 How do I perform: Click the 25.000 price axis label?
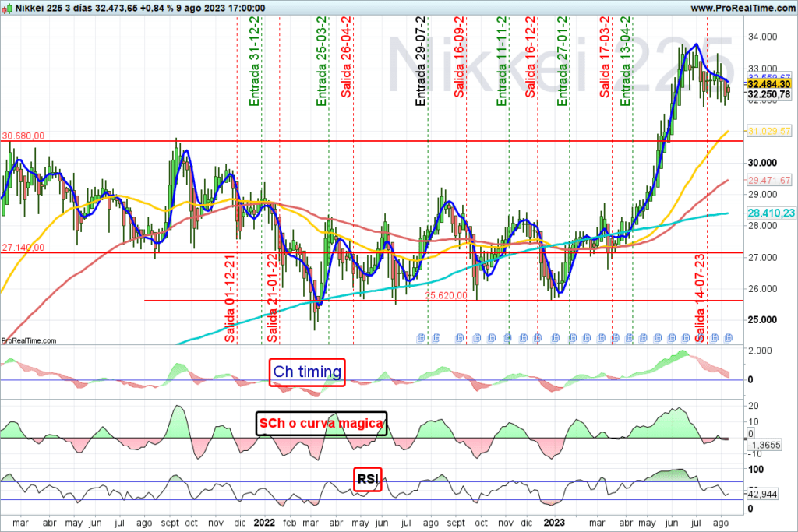coord(762,320)
